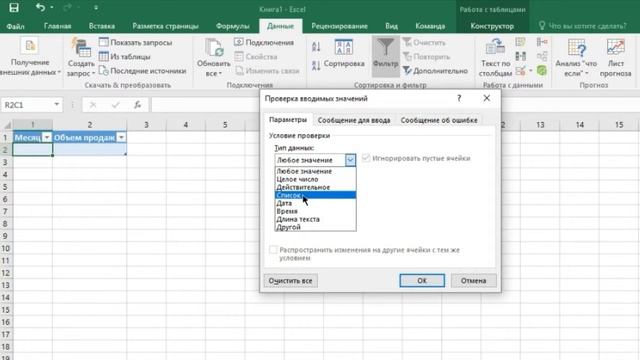Open the Создать запрос dropdown
Image resolution: width=640 pixels, height=360 pixels.
click(81, 57)
